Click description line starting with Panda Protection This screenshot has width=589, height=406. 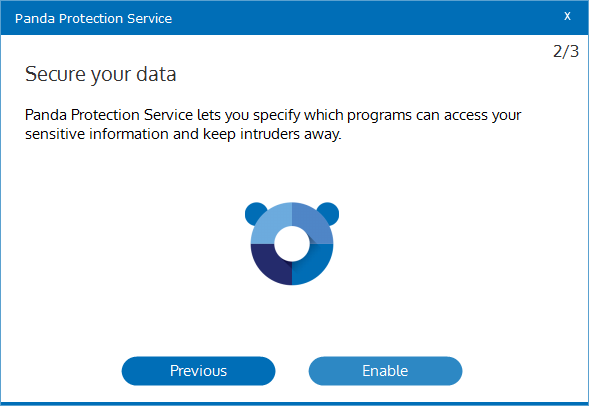273,115
